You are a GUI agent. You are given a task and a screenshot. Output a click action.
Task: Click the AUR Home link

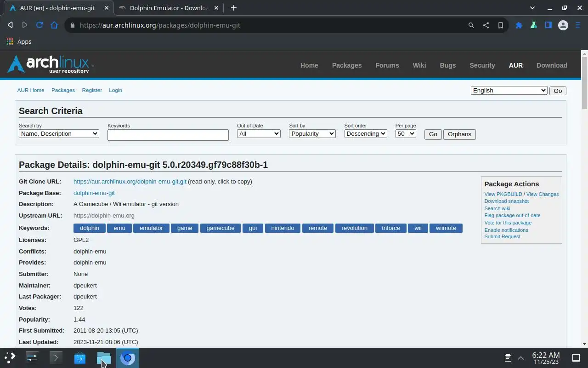pyautogui.click(x=31, y=90)
